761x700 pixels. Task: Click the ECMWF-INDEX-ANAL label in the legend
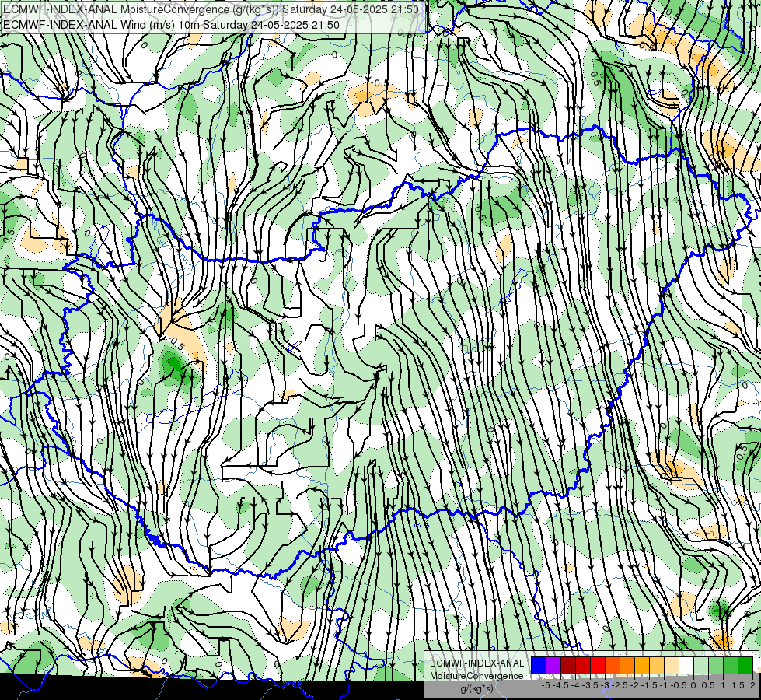coord(476,663)
